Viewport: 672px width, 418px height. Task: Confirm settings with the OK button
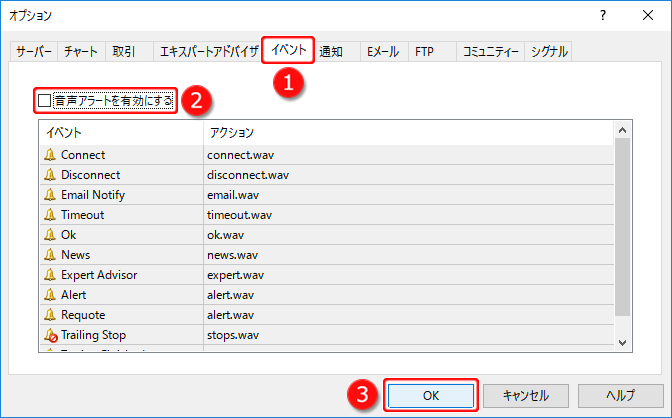(431, 395)
